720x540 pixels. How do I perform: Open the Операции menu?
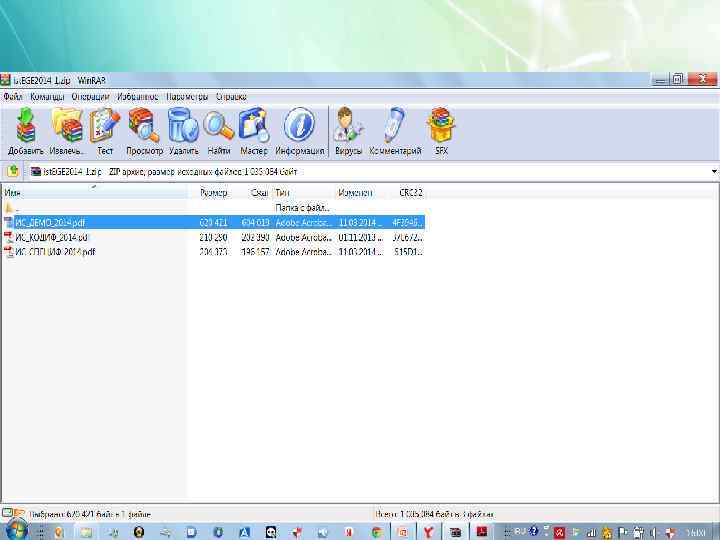tap(90, 96)
